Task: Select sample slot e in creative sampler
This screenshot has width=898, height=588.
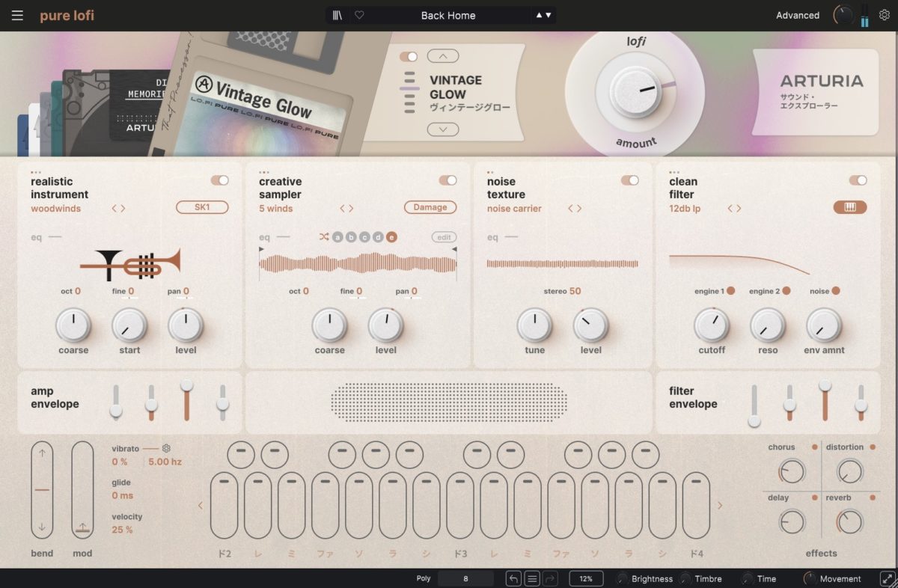Action: point(391,237)
